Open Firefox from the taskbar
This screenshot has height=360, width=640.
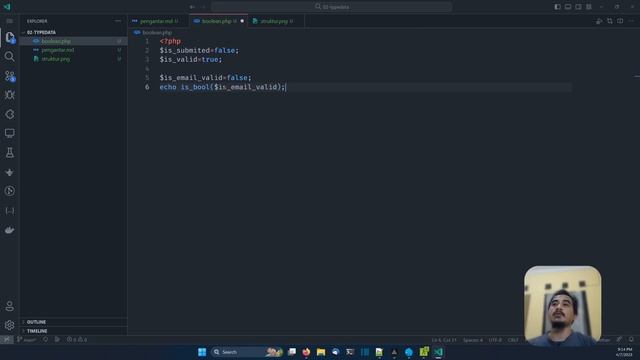tap(306, 352)
